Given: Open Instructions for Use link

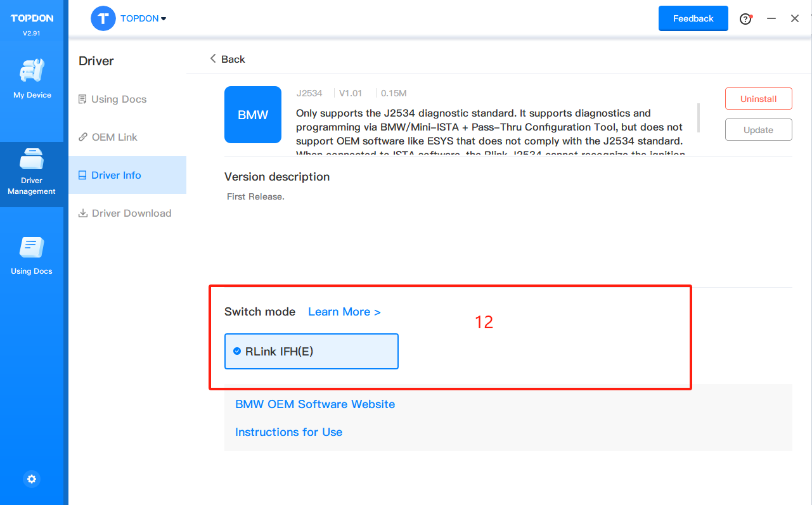Looking at the screenshot, I should [288, 432].
